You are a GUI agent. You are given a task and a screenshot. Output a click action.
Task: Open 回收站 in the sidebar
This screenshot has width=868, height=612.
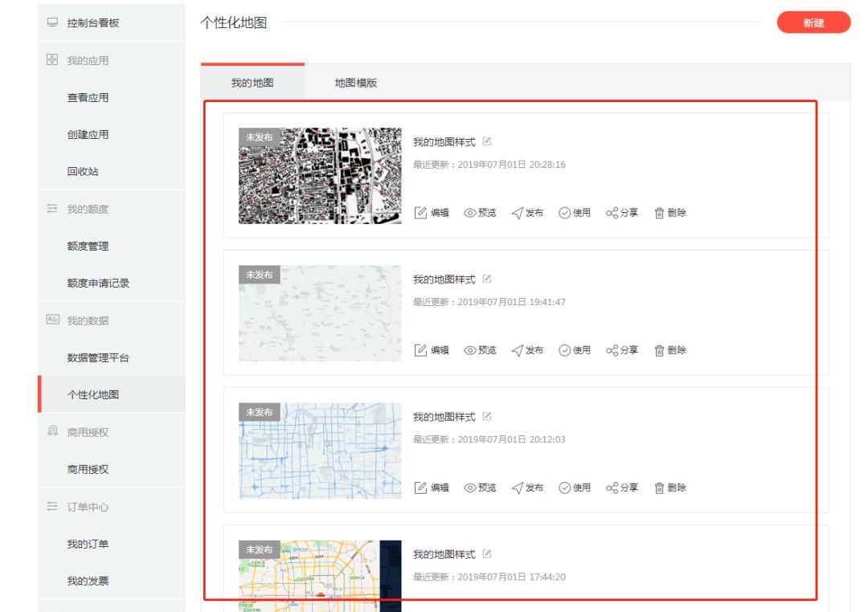83,172
